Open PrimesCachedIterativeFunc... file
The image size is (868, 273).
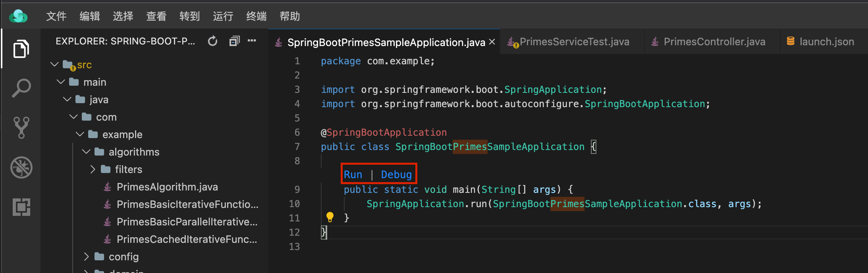[187, 239]
